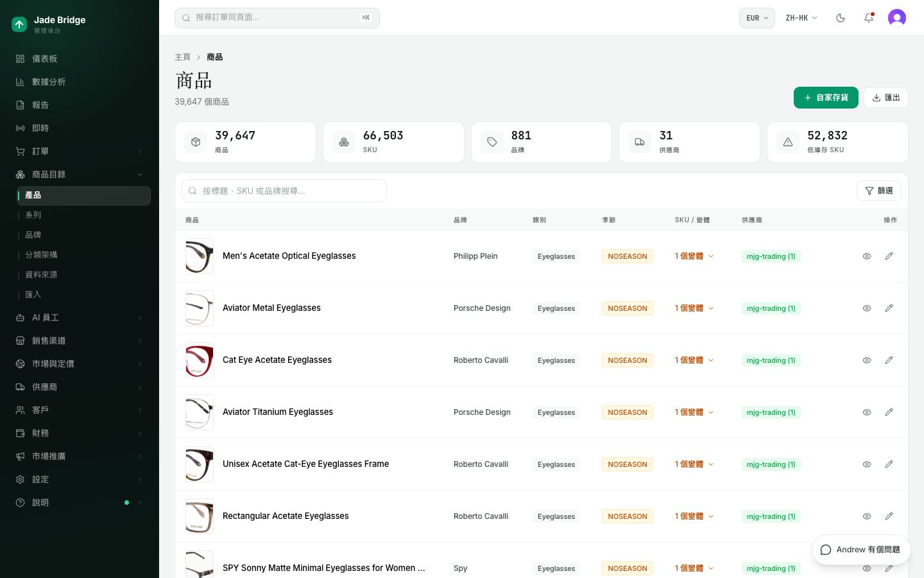
Task: Open the 篩選 filter button
Action: (x=879, y=191)
